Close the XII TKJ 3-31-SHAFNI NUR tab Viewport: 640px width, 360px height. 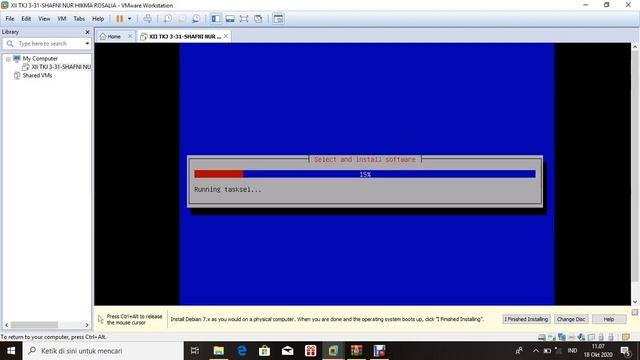pos(226,36)
